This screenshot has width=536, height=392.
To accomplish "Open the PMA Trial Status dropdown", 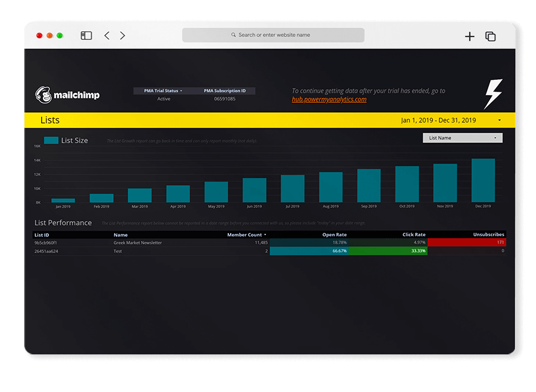I will [x=163, y=91].
